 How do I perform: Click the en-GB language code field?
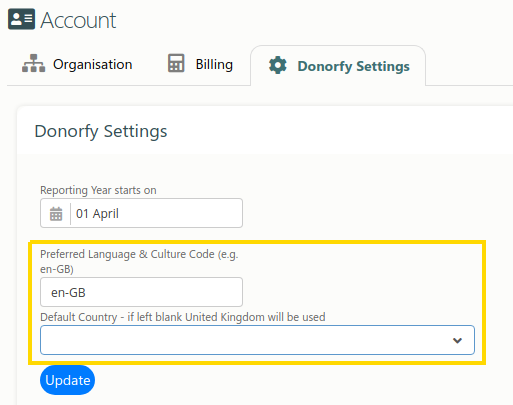(x=141, y=292)
